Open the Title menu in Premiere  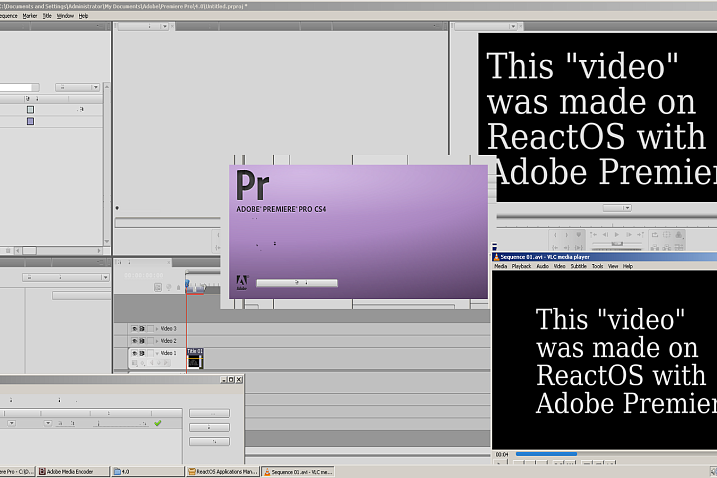point(47,16)
